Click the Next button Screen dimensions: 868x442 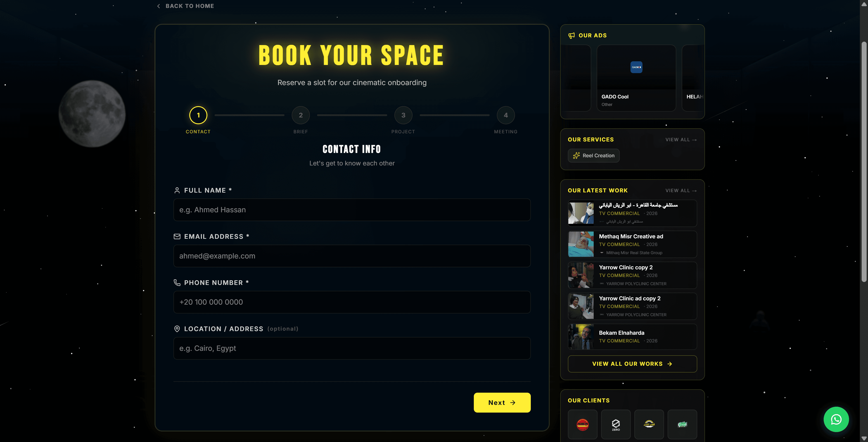[502, 403]
